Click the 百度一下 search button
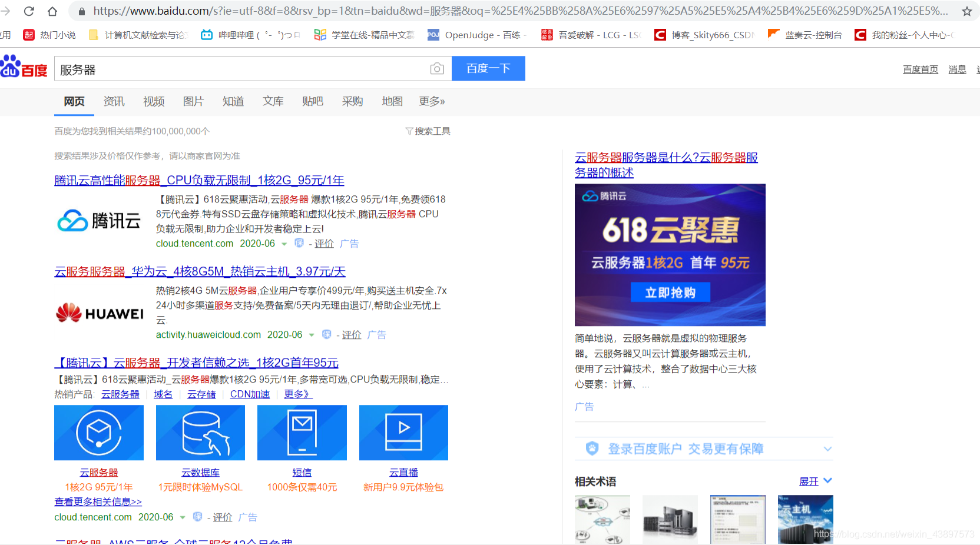Screen dimensions: 980x545 488,68
